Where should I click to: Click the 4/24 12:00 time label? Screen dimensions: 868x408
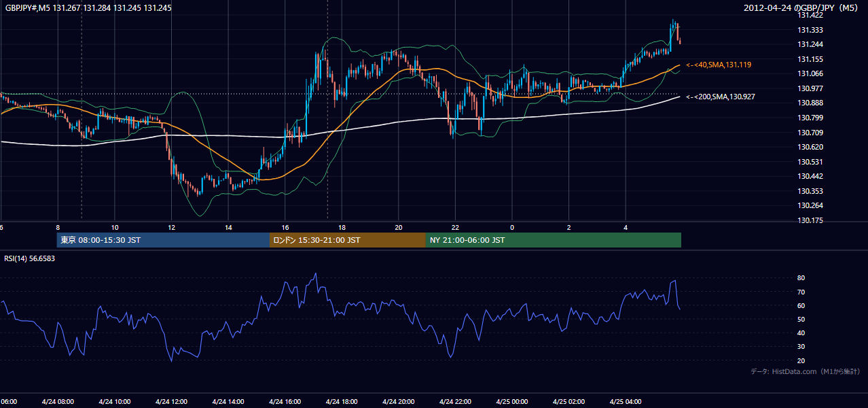pyautogui.click(x=171, y=402)
